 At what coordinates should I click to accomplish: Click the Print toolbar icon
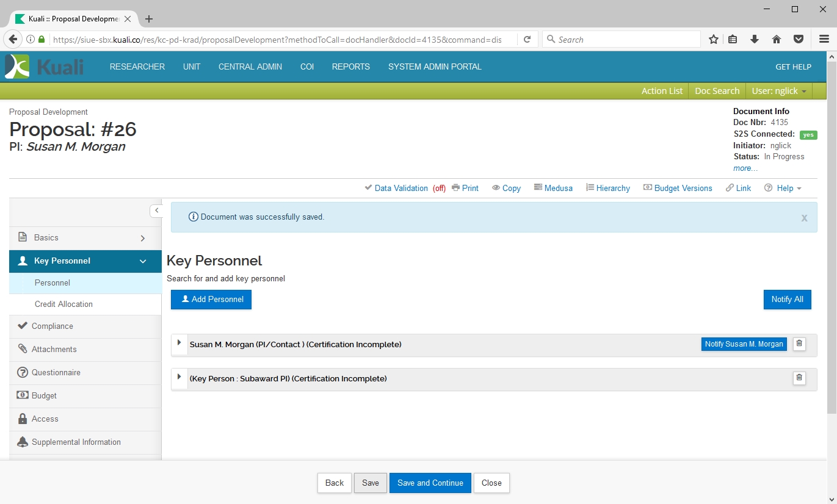click(465, 188)
